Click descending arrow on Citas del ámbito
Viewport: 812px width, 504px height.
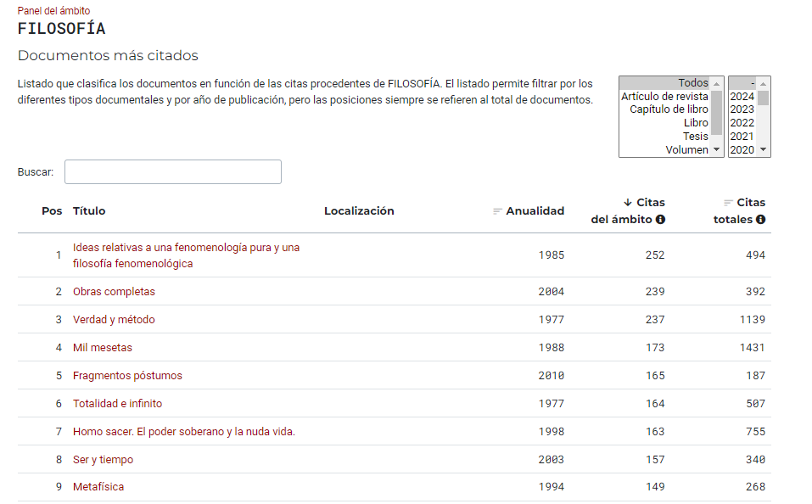[x=628, y=203]
